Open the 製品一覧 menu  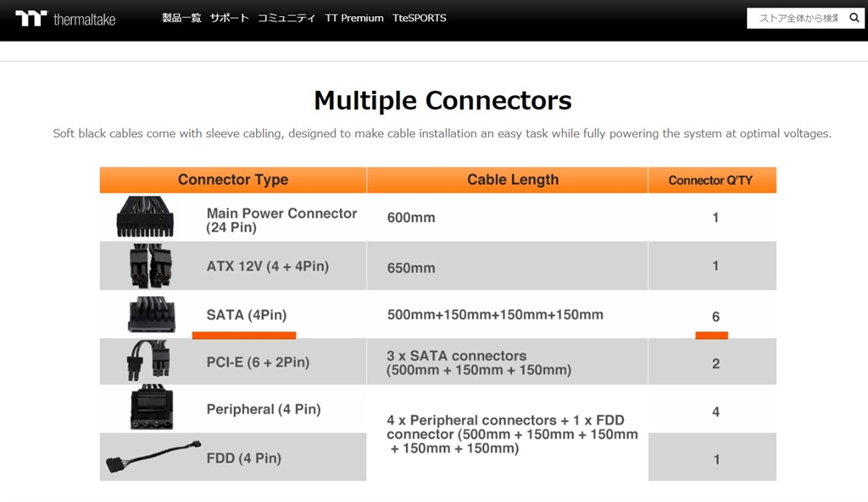181,18
